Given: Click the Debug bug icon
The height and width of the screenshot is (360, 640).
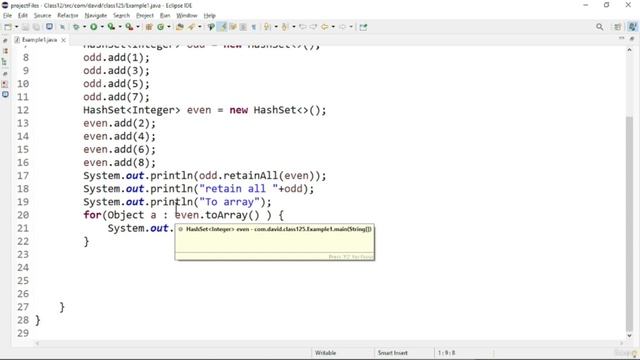Looking at the screenshot, I should [x=76, y=27].
